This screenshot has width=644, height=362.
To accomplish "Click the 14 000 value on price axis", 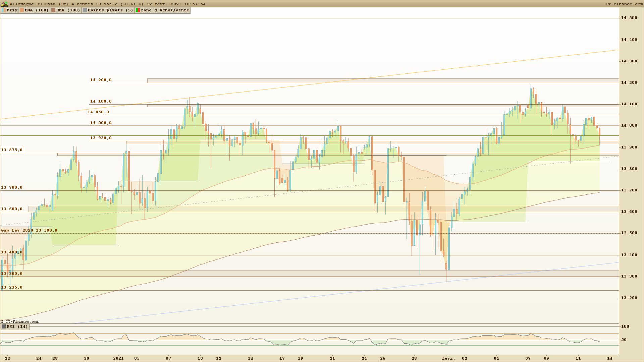I will coord(629,125).
